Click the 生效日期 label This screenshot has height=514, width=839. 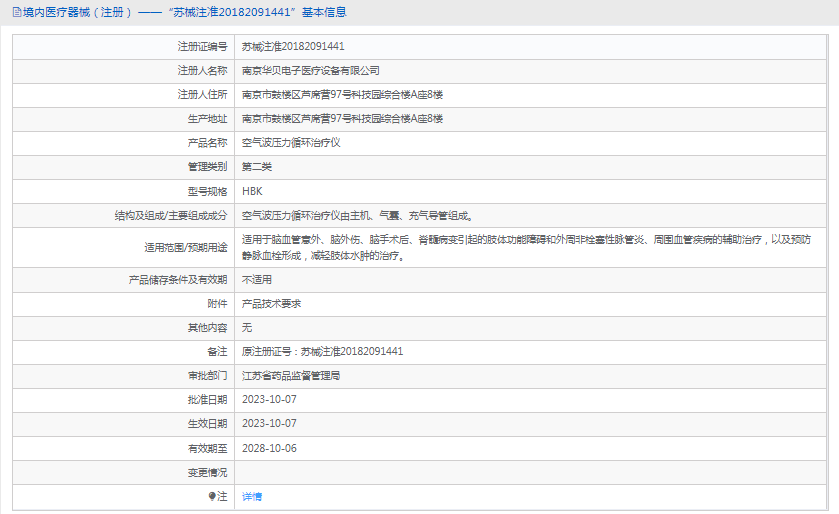click(208, 424)
